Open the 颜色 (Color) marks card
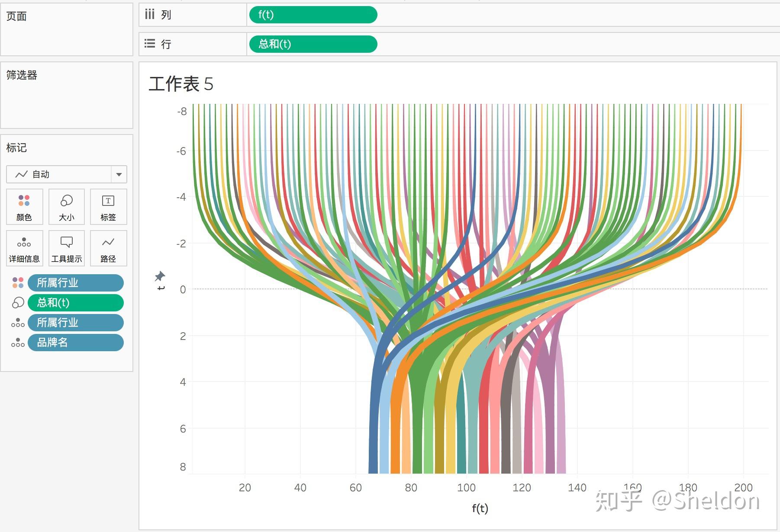This screenshot has width=780, height=532. (x=24, y=207)
